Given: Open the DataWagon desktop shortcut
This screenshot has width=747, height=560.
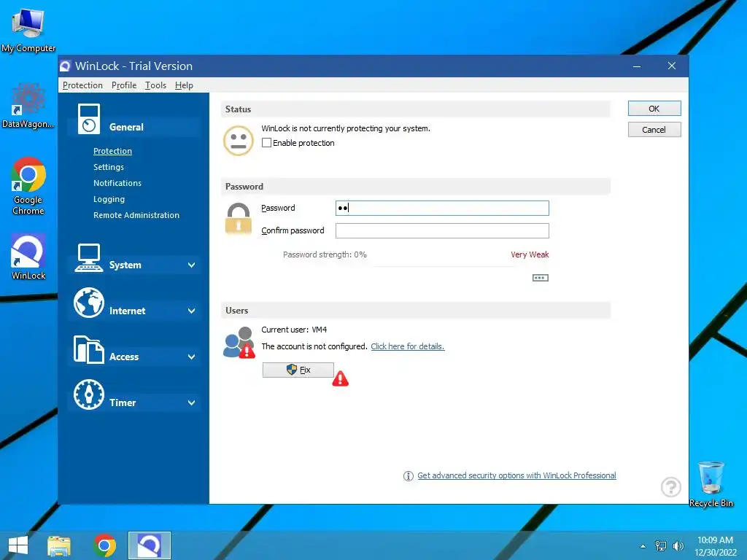Looking at the screenshot, I should click(x=28, y=106).
